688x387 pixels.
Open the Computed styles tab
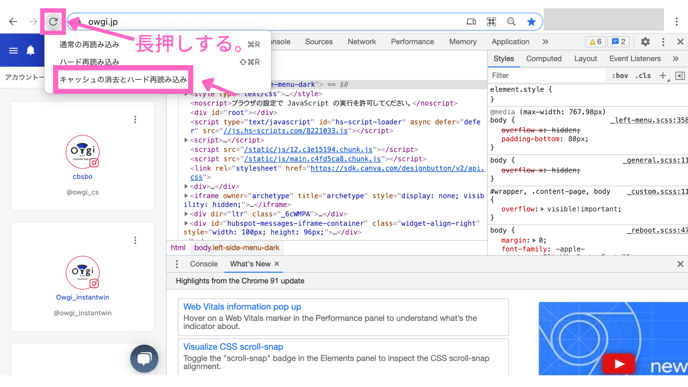544,58
